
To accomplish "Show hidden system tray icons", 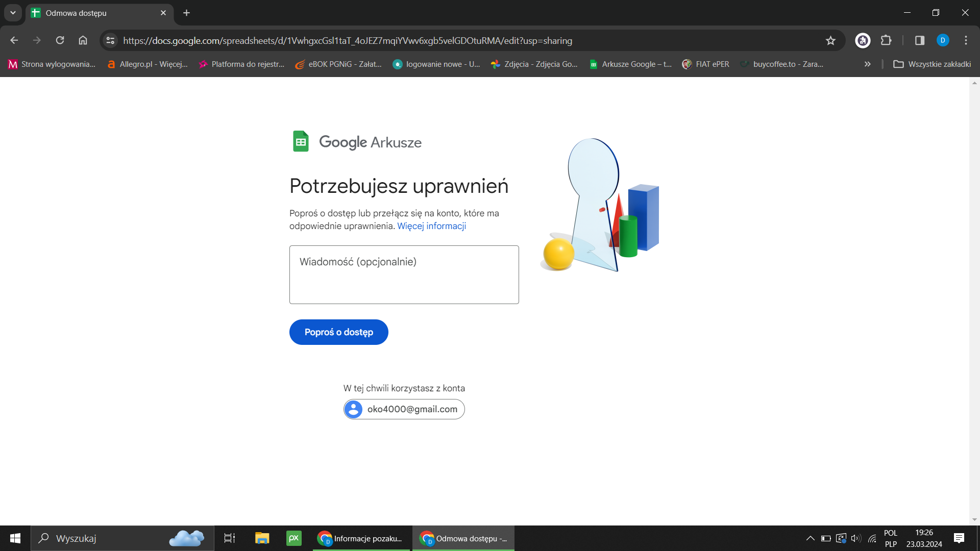I will [x=810, y=538].
